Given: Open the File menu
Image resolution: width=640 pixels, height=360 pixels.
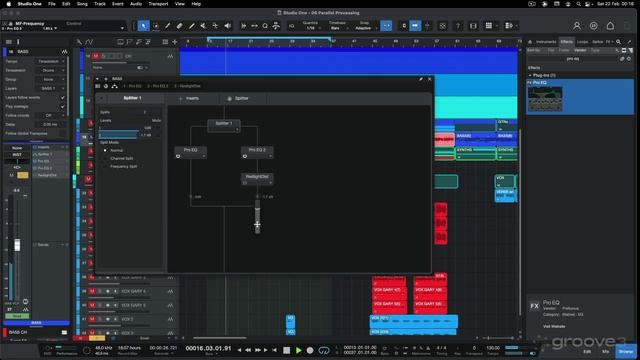Looking at the screenshot, I should click(52, 4).
